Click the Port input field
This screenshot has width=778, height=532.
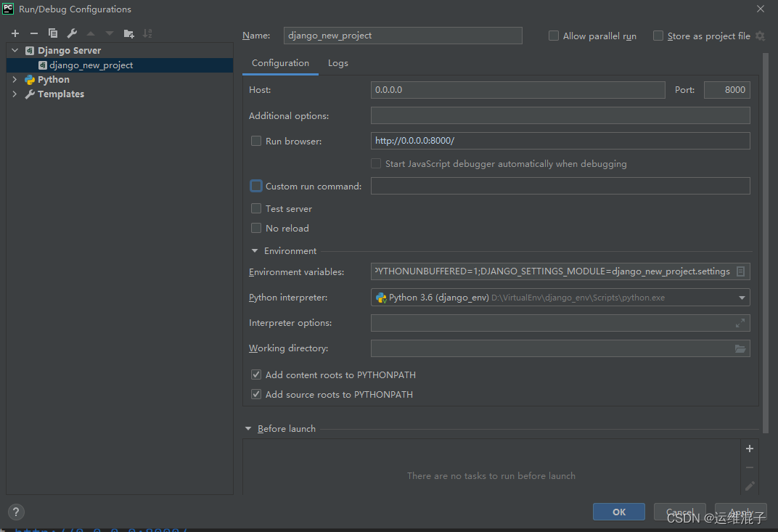click(727, 90)
